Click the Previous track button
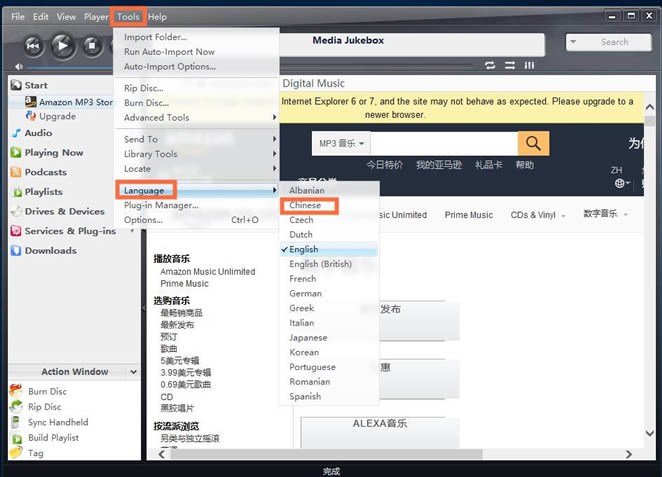 tap(33, 45)
